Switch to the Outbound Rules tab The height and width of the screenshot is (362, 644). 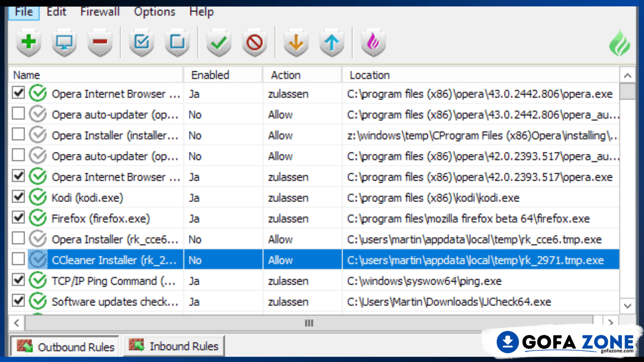[x=65, y=346]
